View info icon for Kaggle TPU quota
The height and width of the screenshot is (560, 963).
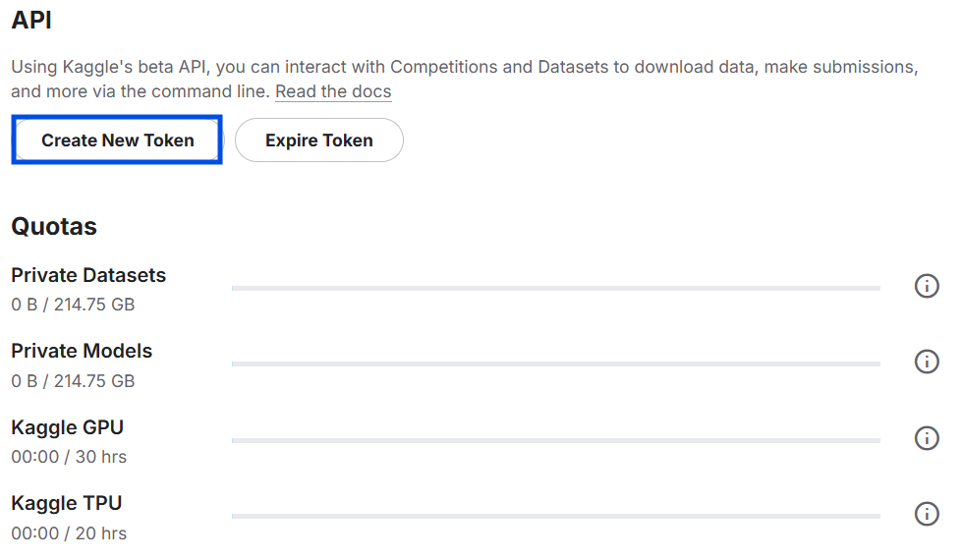pyautogui.click(x=926, y=514)
